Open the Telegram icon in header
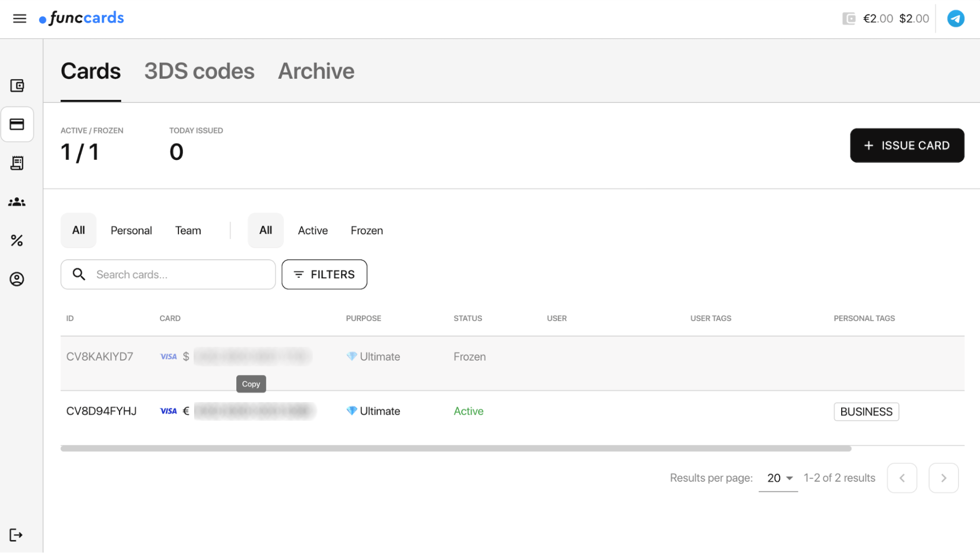This screenshot has width=980, height=553. click(x=955, y=19)
